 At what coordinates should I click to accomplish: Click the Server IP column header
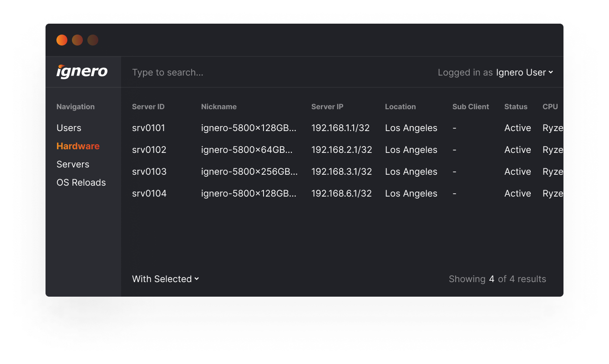(327, 106)
